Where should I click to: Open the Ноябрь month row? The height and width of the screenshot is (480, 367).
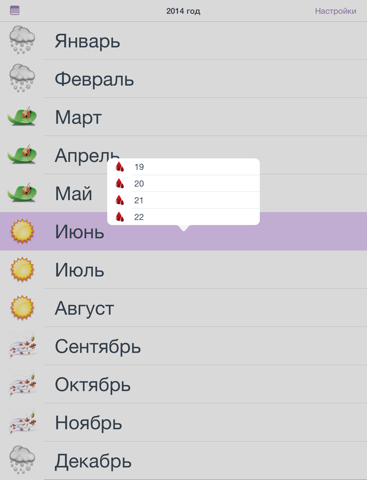click(183, 422)
